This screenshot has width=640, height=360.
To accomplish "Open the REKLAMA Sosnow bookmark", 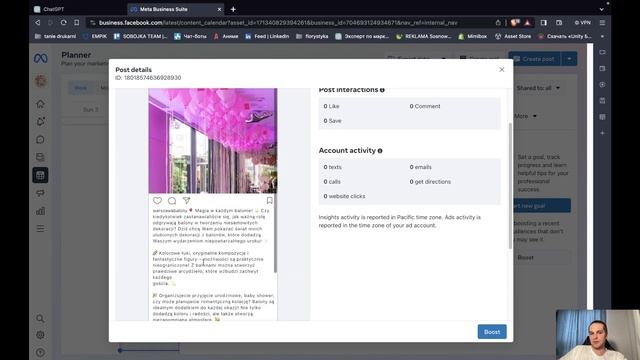I will coord(424,36).
